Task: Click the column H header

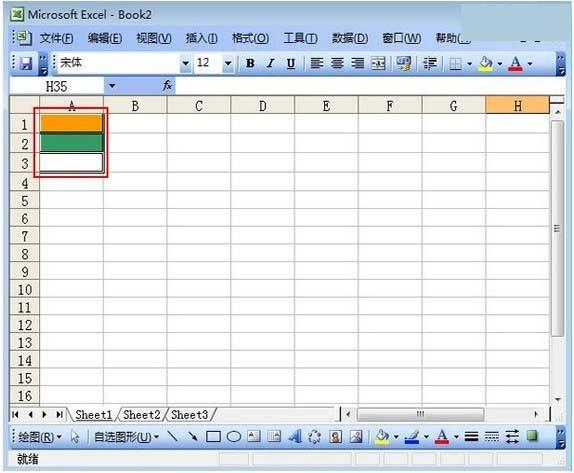Action: point(517,105)
